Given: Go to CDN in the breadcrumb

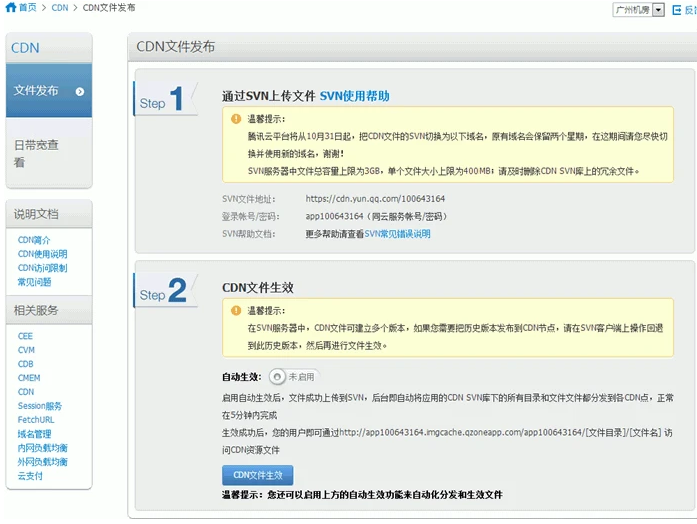Looking at the screenshot, I should tap(60, 8).
